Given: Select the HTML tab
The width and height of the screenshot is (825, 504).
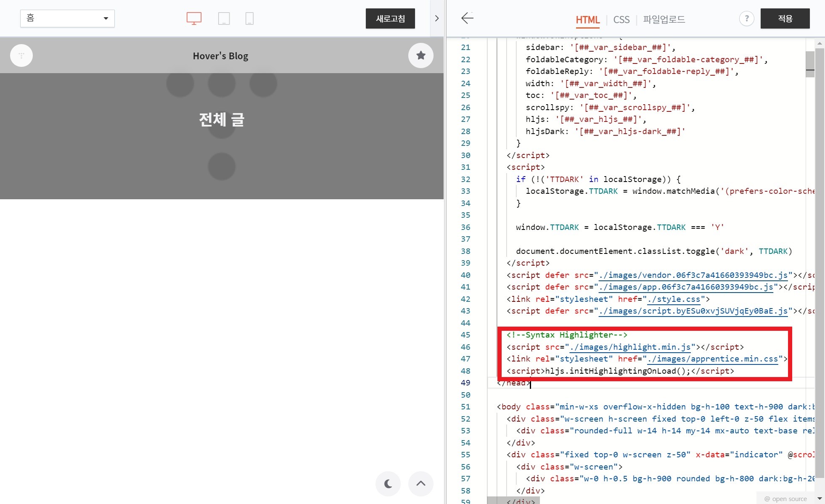Looking at the screenshot, I should (587, 20).
